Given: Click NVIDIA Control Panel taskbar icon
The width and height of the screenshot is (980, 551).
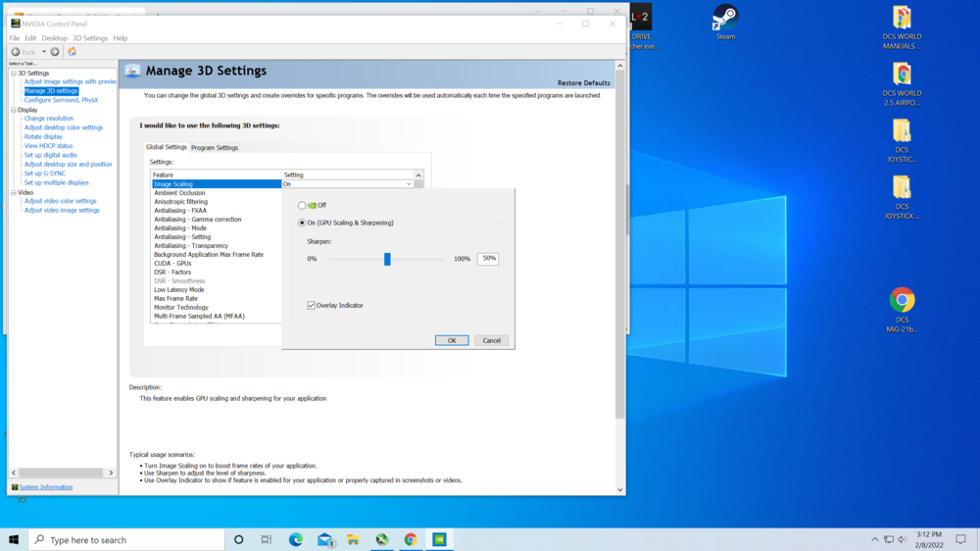Looking at the screenshot, I should tap(439, 540).
